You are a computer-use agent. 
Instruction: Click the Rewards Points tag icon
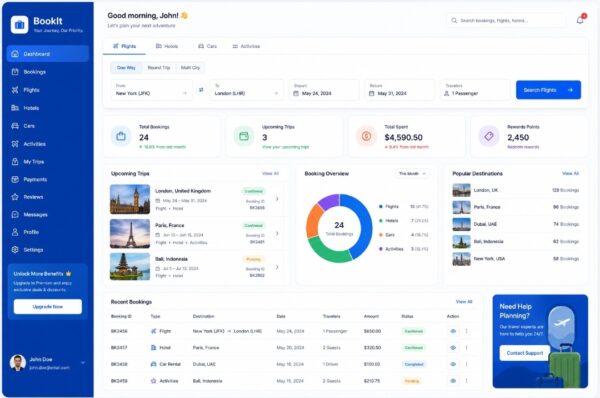pos(489,136)
